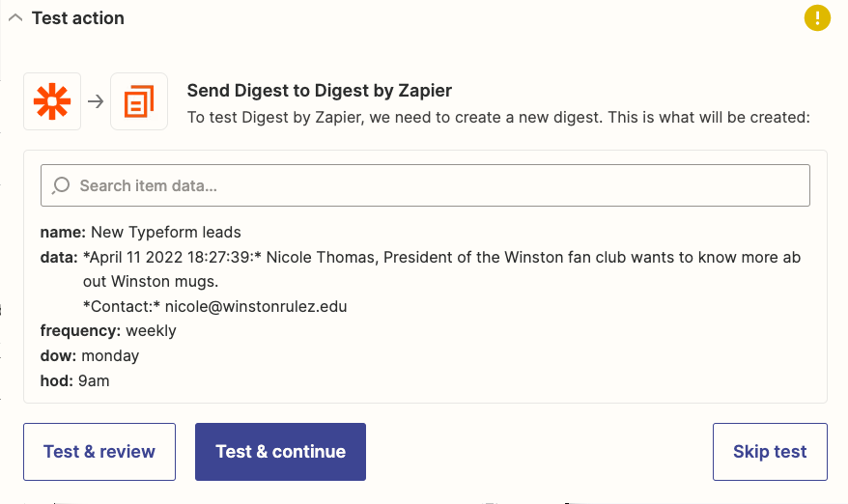This screenshot has width=848, height=504.
Task: Collapse the Test action section chevron
Action: tap(15, 18)
